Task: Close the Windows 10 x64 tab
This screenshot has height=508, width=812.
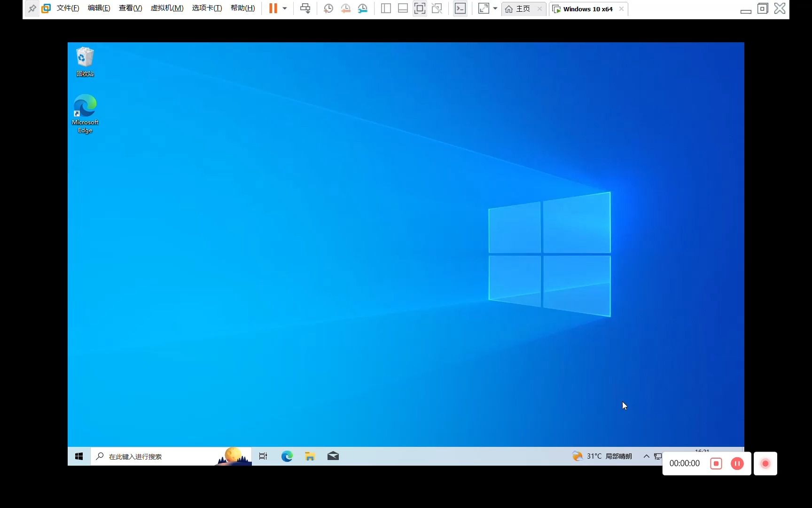Action: point(621,9)
